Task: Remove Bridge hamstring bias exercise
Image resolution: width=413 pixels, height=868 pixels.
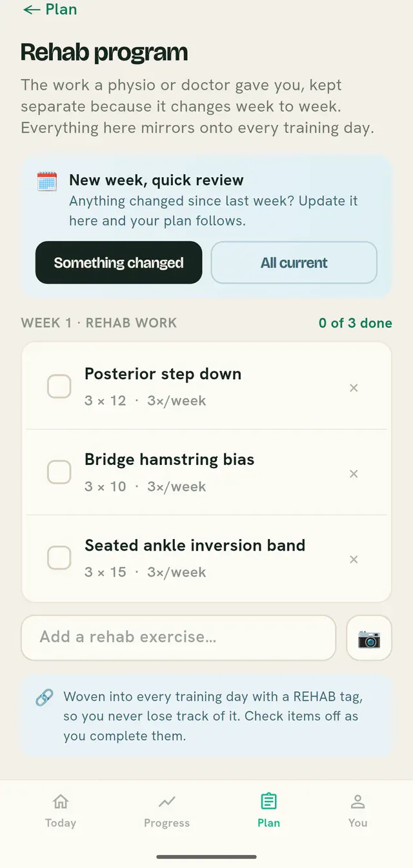Action: pyautogui.click(x=354, y=473)
